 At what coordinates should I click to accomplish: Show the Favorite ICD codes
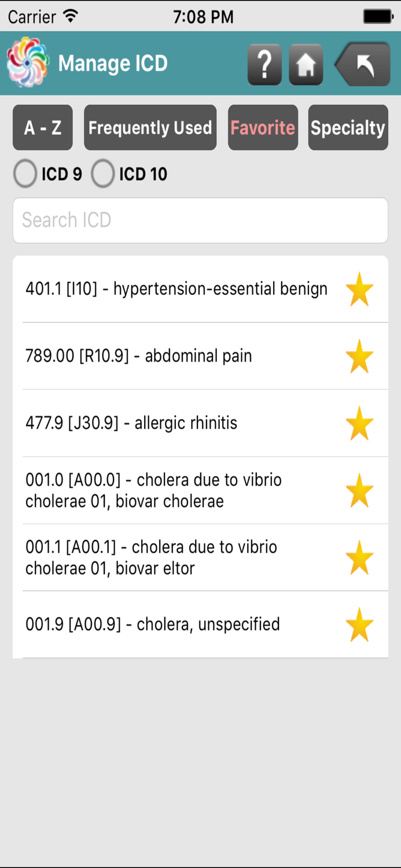(263, 127)
